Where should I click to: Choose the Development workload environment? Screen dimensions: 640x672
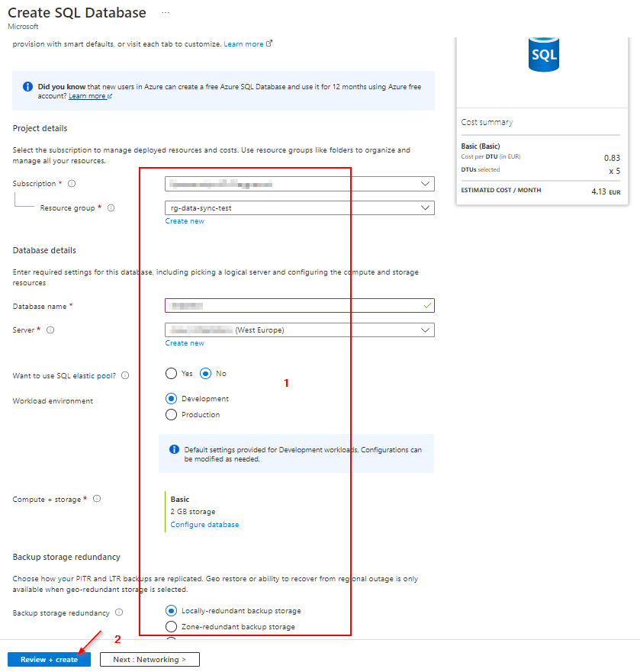pos(171,399)
